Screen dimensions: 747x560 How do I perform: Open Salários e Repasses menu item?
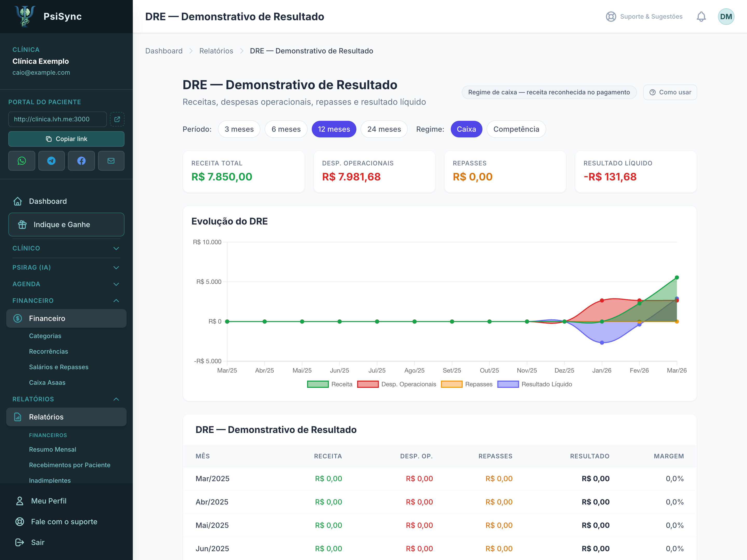tap(59, 367)
